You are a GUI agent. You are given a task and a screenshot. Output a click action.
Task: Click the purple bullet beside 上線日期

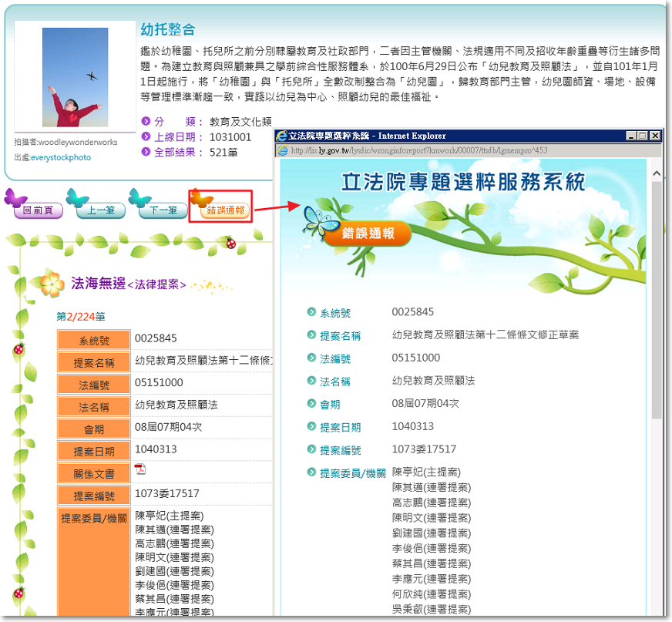pyautogui.click(x=146, y=137)
